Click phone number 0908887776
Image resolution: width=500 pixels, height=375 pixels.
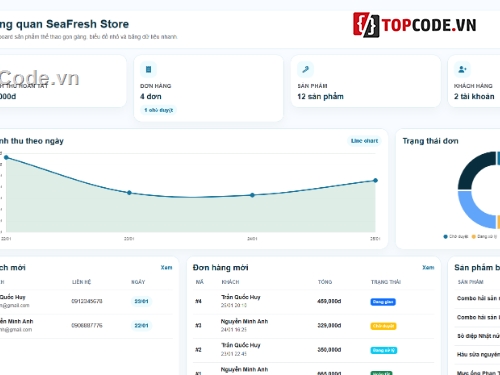coord(87,325)
